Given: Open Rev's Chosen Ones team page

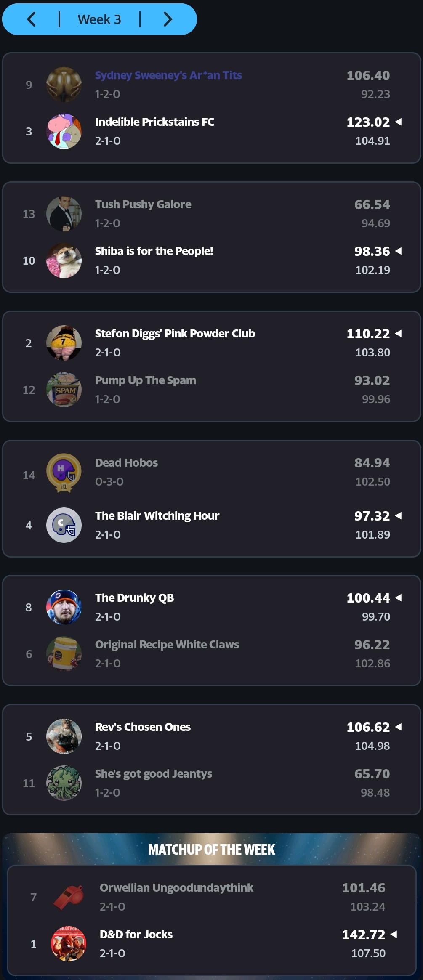Looking at the screenshot, I should (143, 727).
